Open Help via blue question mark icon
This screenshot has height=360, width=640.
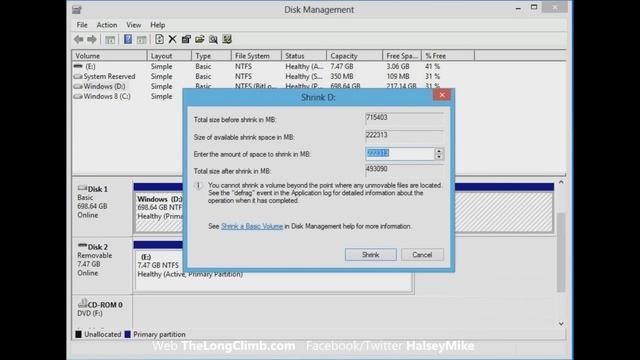point(128,39)
